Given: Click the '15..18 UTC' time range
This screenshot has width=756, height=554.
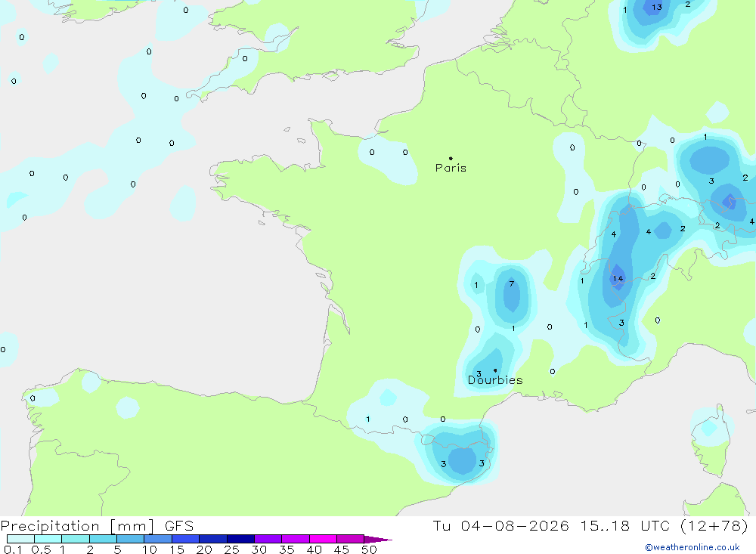Looking at the screenshot, I should 625,525.
